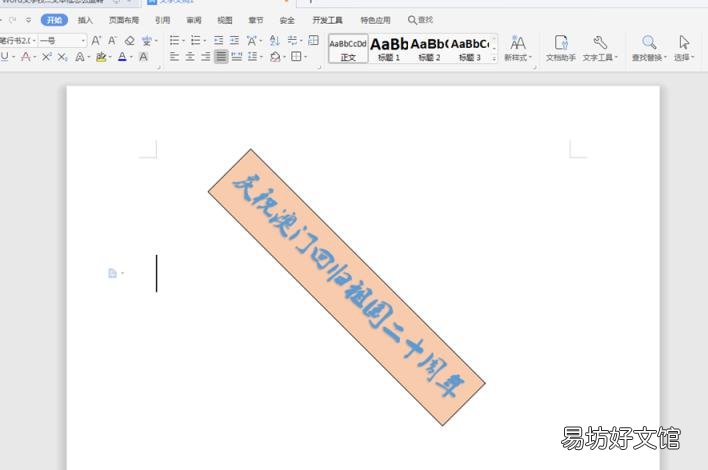Screen dimensions: 708x470
Task: Click the 查找 search box
Action: 420,20
